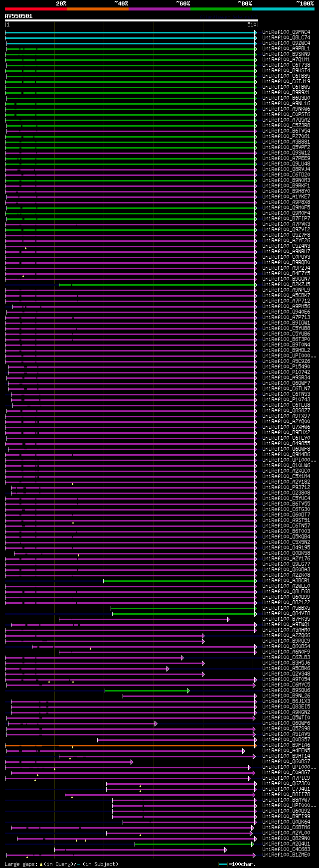
Task: Click the orange ~40% identity legend segment
Action: 97,9
